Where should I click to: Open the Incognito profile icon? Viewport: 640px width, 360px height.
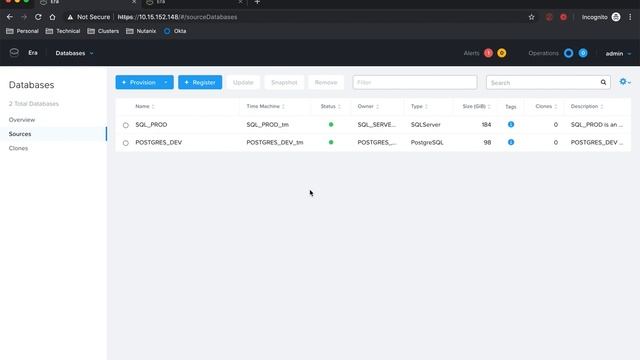point(616,17)
